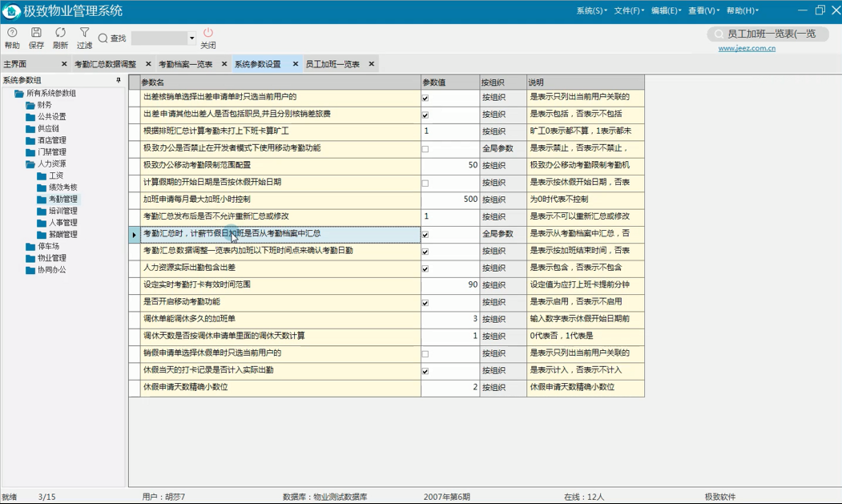
Task: Select the 薪酬管理 folder
Action: coord(57,235)
